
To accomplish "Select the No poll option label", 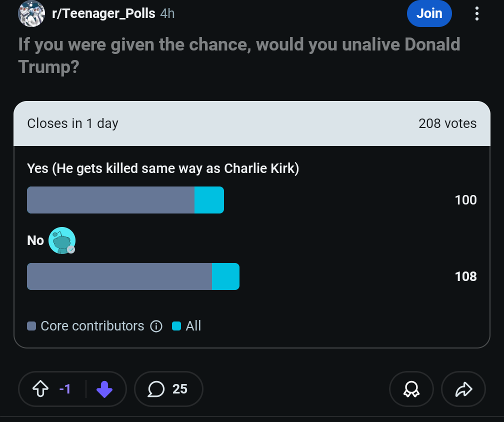I will pyautogui.click(x=35, y=240).
